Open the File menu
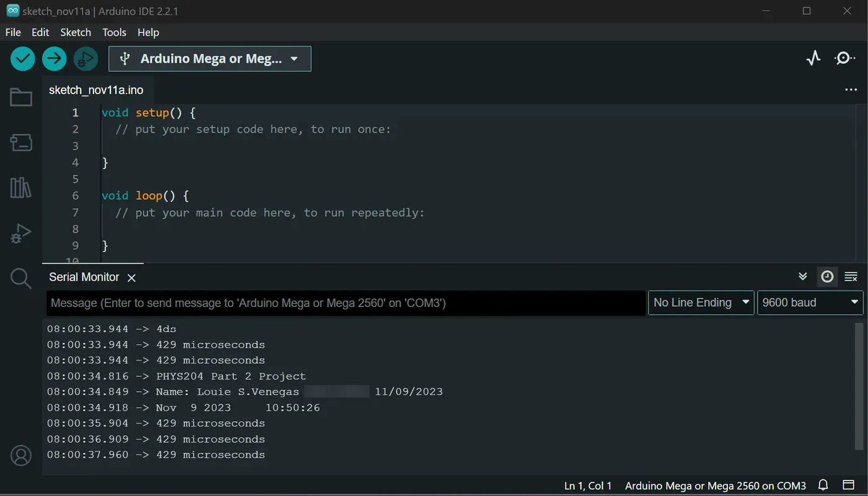The image size is (868, 496). coord(13,32)
